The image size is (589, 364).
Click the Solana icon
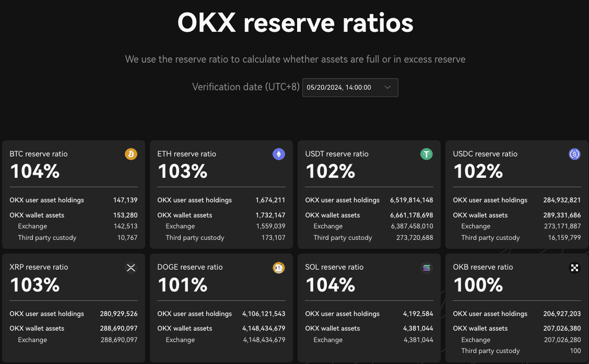tap(427, 268)
